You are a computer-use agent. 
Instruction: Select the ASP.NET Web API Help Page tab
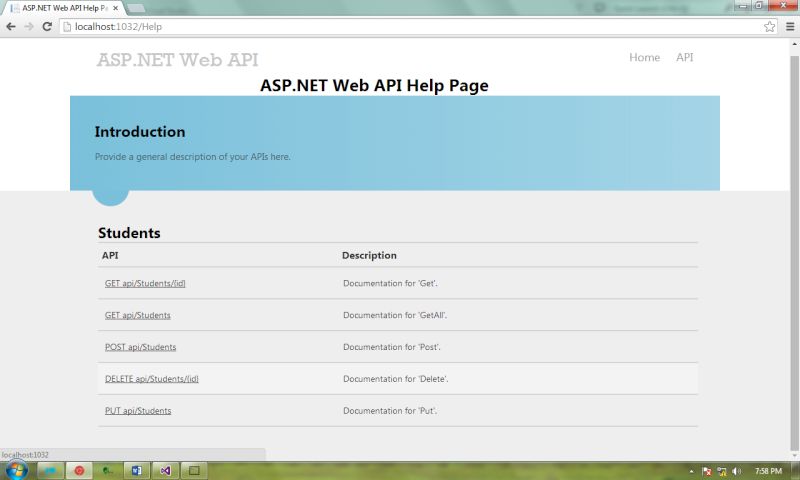63,8
